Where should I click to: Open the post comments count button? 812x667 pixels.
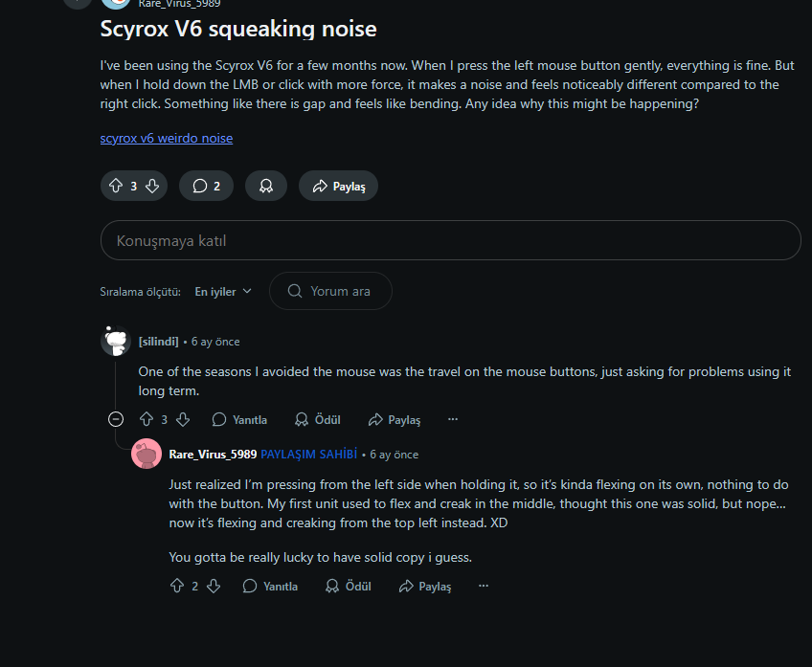click(206, 186)
